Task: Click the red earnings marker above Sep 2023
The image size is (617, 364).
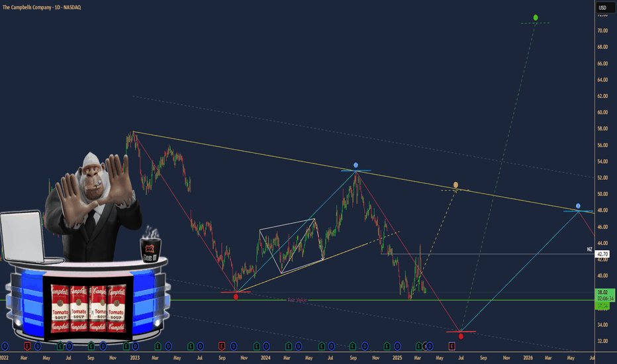Action: (222, 346)
